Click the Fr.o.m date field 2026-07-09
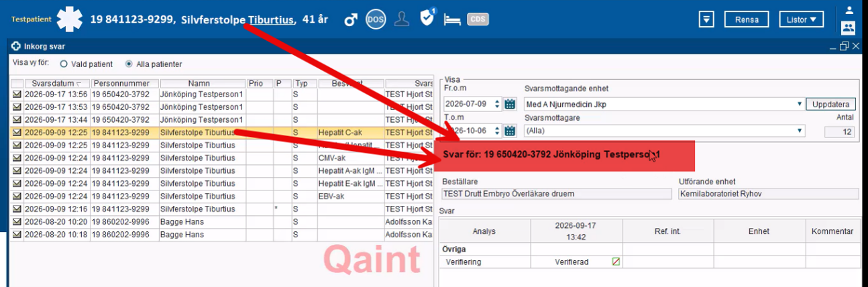This screenshot has width=868, height=287. (468, 104)
